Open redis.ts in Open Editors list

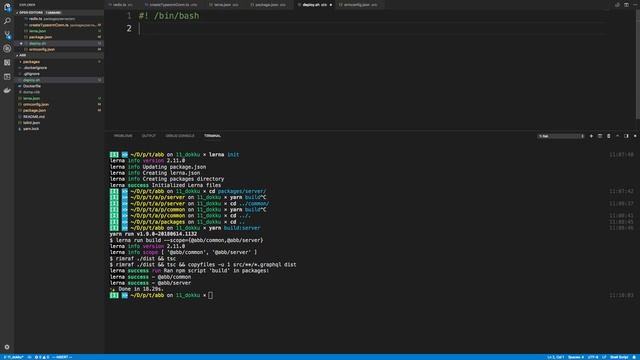(x=59, y=19)
